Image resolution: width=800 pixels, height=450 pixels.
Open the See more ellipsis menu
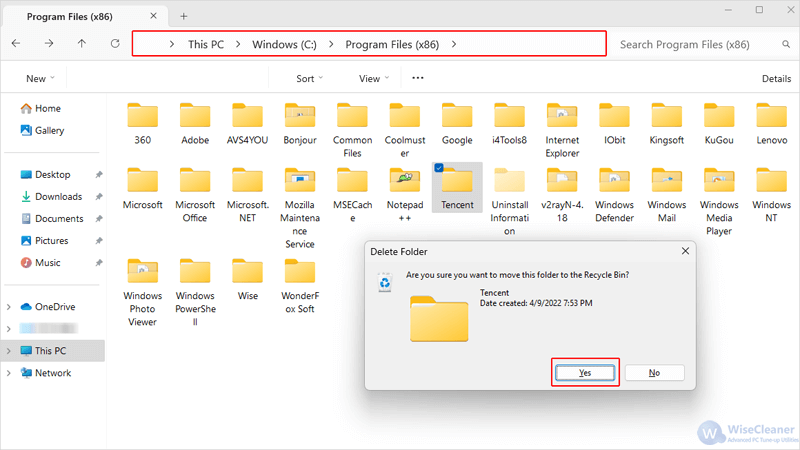[418, 78]
